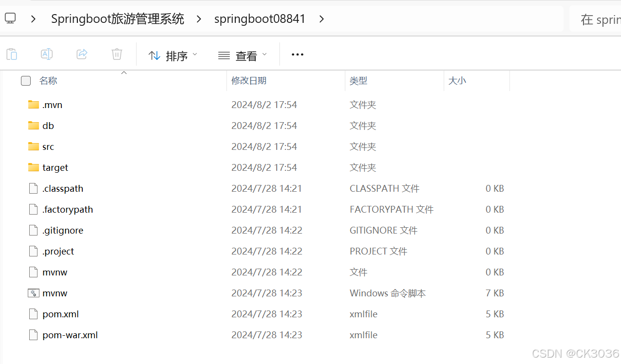
Task: Click the Windows 命令脚本 type cell
Action: pyautogui.click(x=388, y=293)
